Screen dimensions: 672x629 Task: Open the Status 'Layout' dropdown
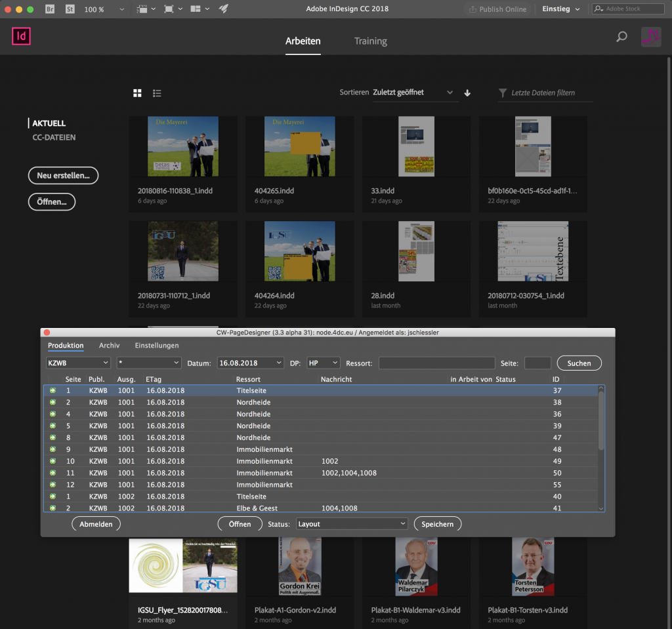click(352, 523)
